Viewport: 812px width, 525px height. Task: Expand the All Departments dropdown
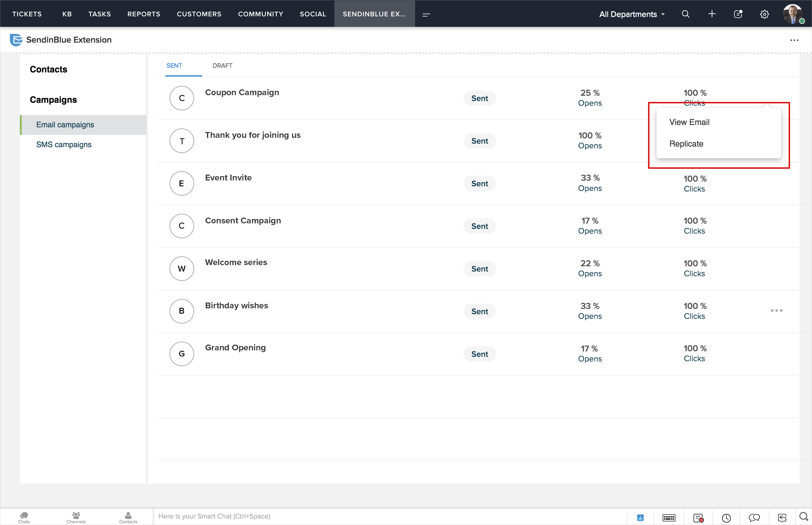(632, 14)
